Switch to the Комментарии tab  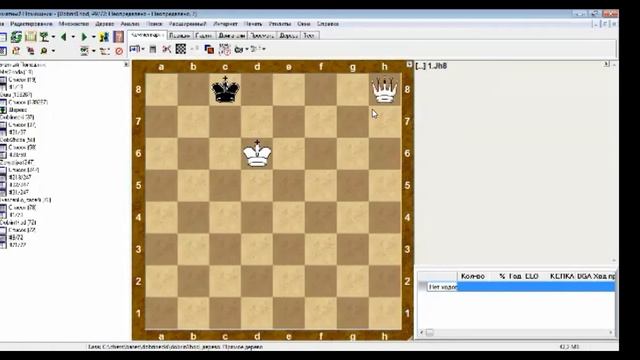point(147,36)
